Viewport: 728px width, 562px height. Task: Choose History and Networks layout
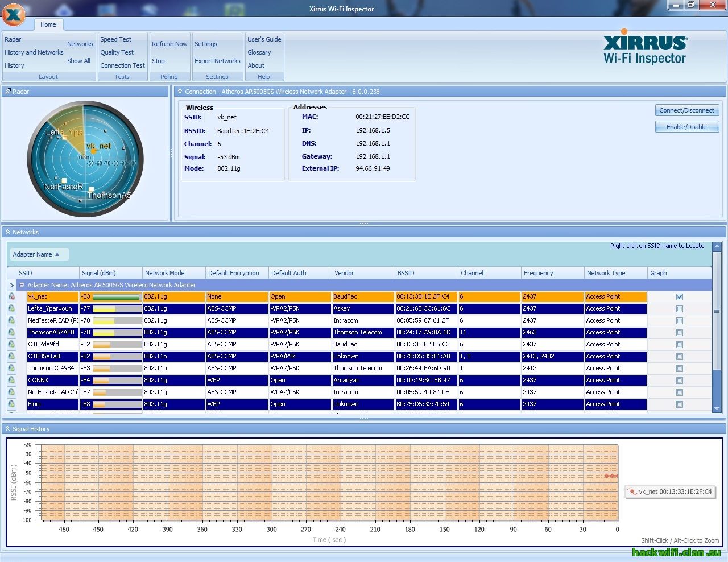click(x=34, y=52)
